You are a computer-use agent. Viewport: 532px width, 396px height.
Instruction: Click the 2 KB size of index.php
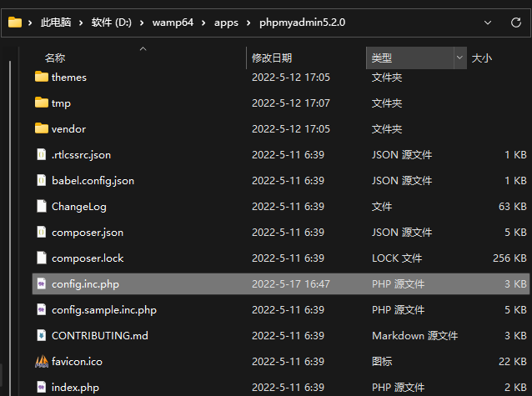coord(515,388)
